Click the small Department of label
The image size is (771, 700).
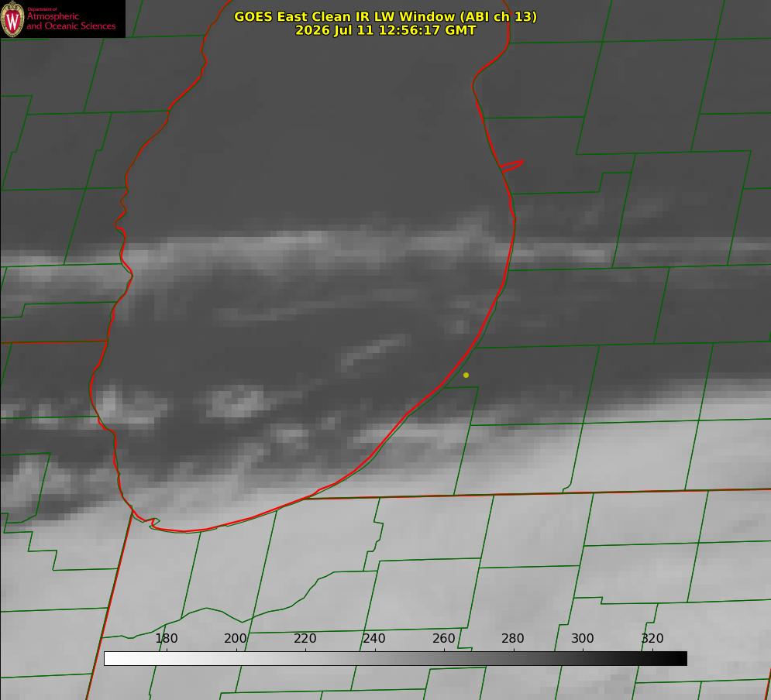[42, 9]
